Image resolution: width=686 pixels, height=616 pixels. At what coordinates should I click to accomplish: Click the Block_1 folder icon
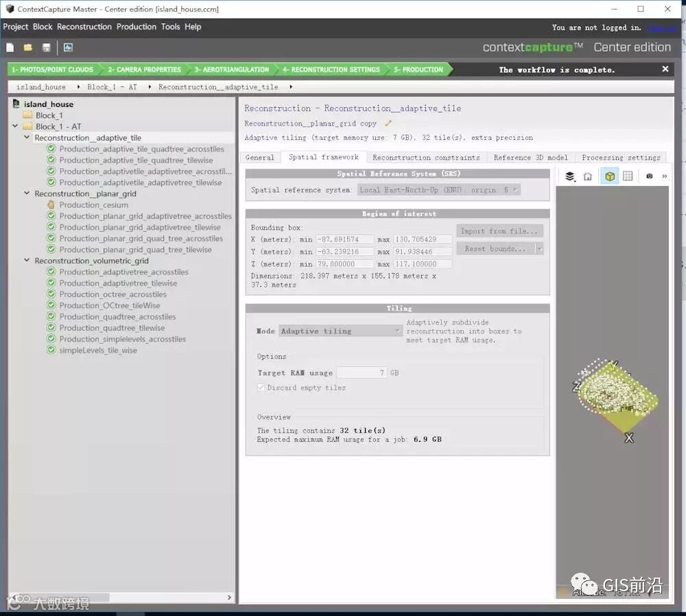point(28,115)
